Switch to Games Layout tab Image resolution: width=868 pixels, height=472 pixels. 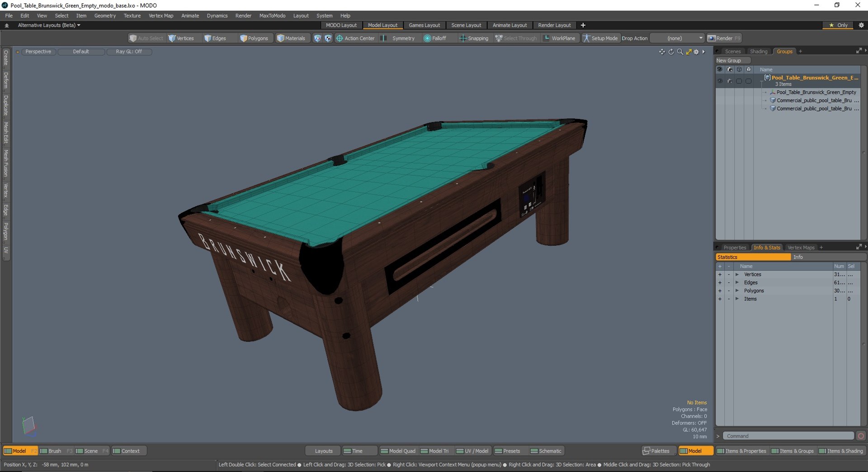pos(424,25)
